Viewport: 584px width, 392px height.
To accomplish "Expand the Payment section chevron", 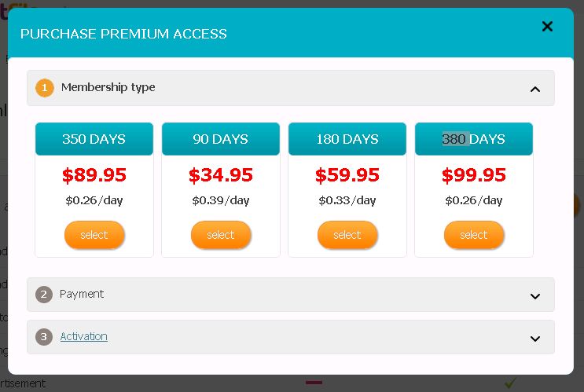I will [535, 296].
